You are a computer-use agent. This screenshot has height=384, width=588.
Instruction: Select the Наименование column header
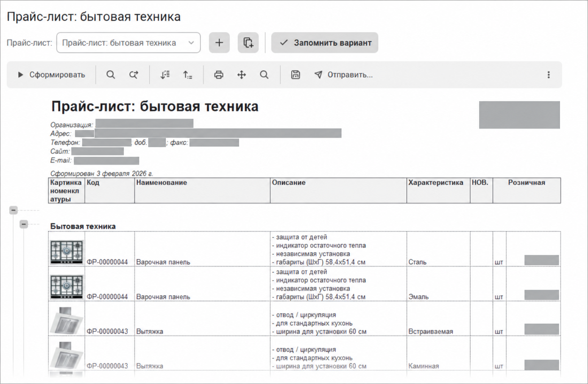tap(202, 190)
